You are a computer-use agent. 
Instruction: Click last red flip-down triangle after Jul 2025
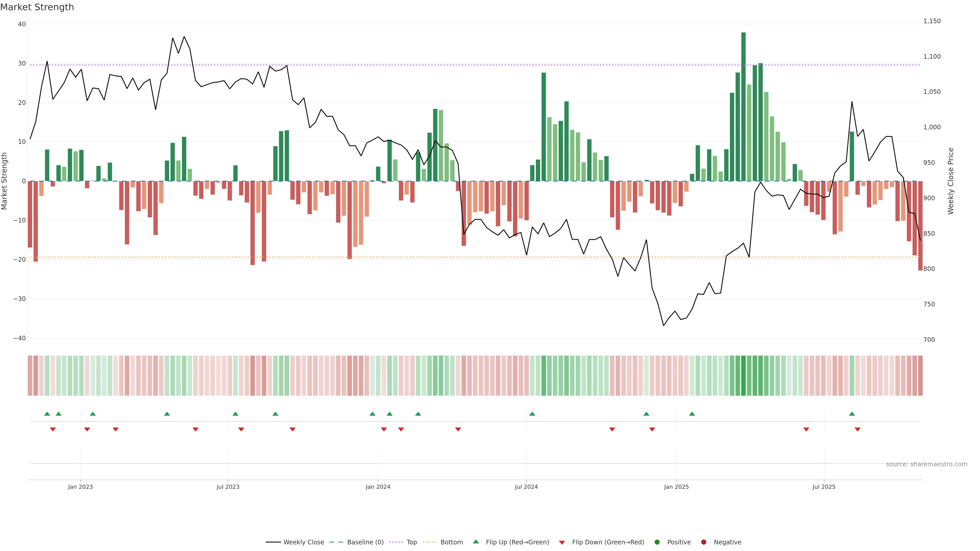point(857,429)
